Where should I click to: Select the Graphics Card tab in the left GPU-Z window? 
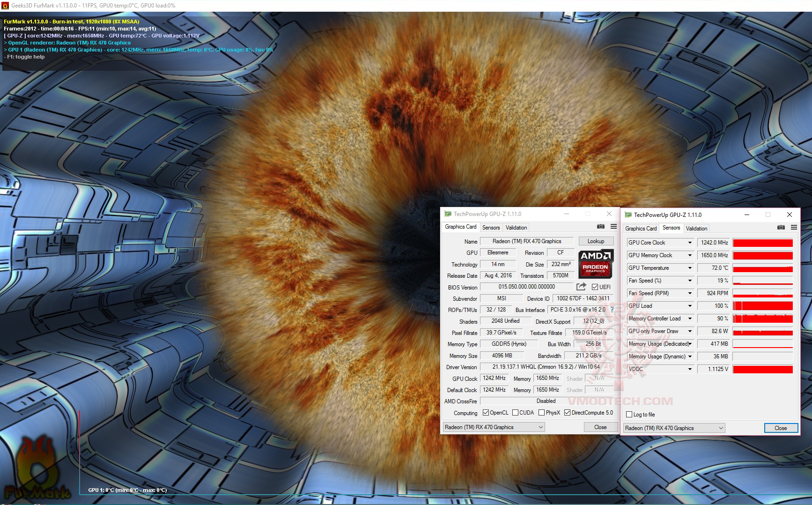(x=461, y=227)
